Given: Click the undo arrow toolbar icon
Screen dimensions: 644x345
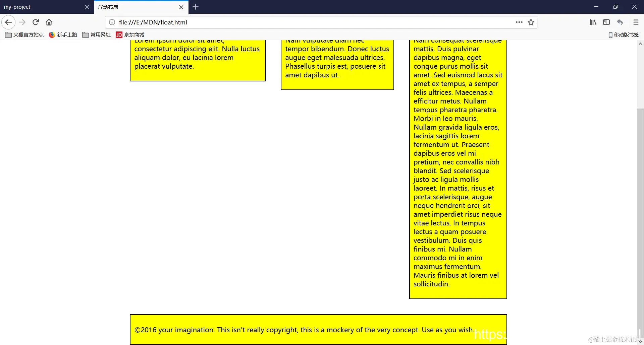Looking at the screenshot, I should (620, 22).
